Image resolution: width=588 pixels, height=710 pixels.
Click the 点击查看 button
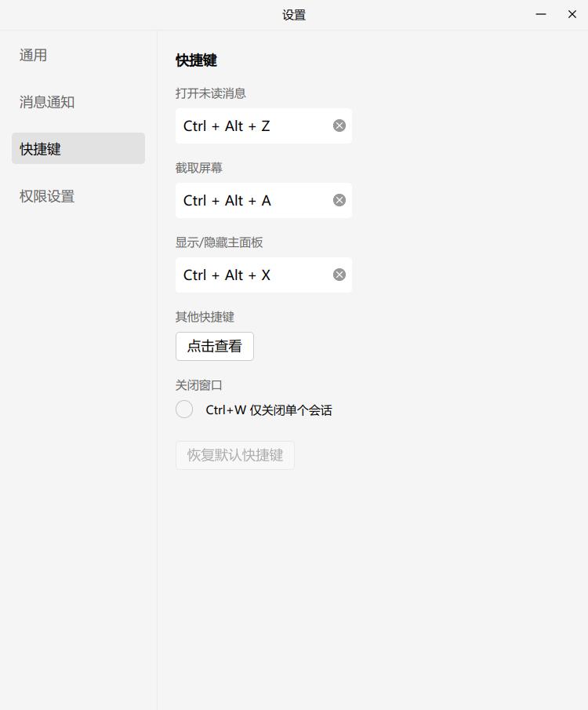(214, 346)
